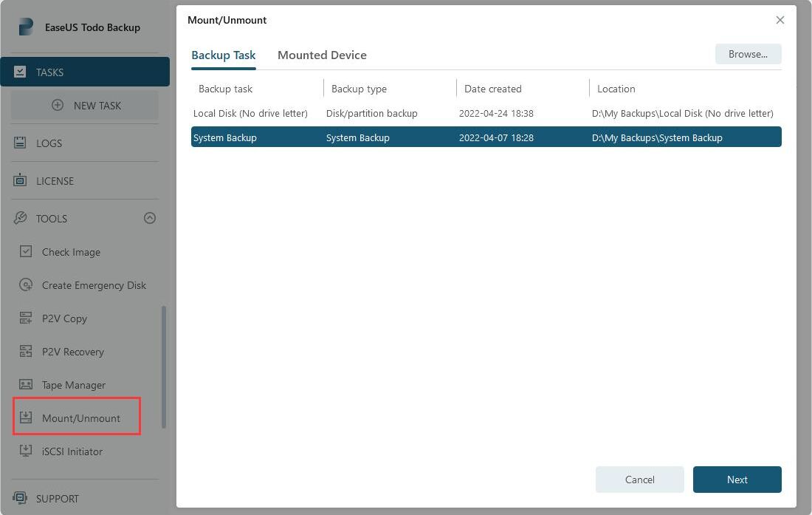
Task: Open the LOGS icon in sidebar
Action: coord(20,143)
